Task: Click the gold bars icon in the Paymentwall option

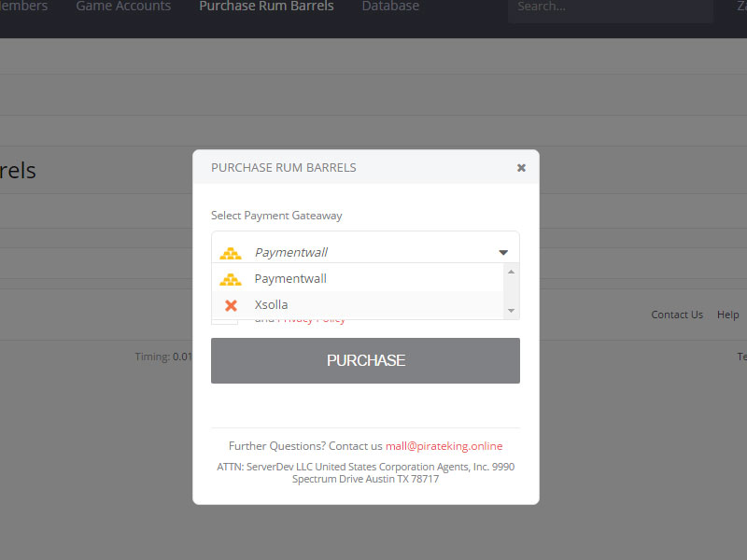Action: 231,279
